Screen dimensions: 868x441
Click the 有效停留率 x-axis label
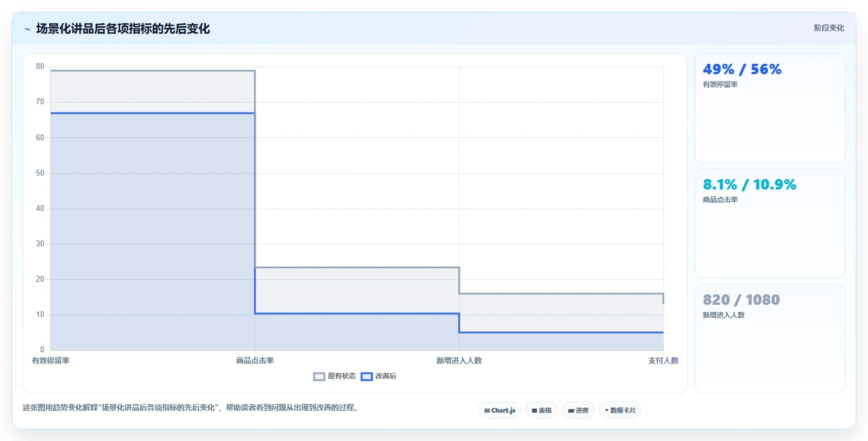(51, 360)
